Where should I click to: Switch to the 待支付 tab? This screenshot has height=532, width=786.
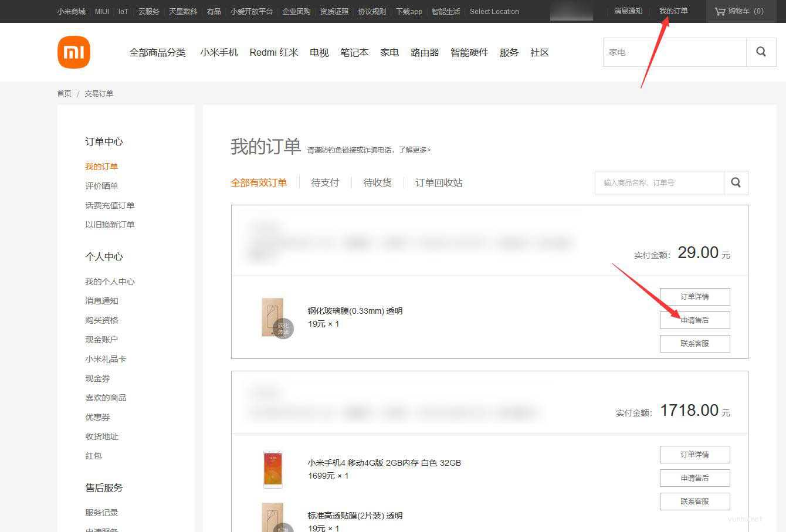[325, 182]
